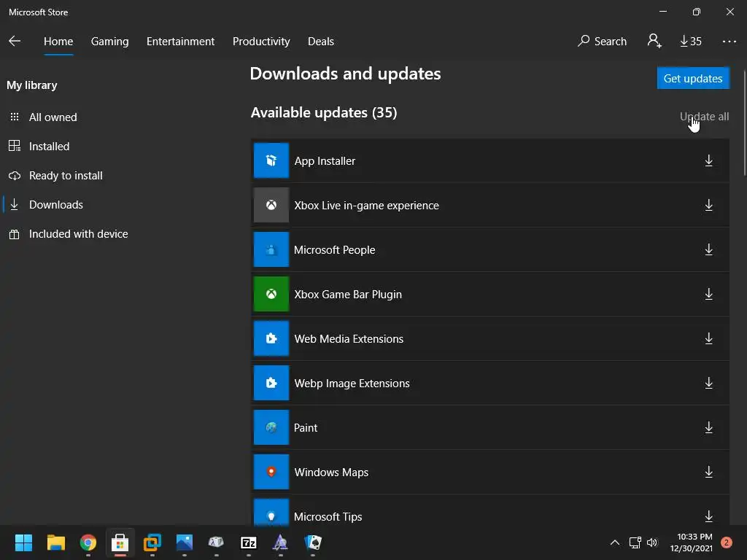
Task: Download Webp Image Extensions update
Action: click(708, 383)
